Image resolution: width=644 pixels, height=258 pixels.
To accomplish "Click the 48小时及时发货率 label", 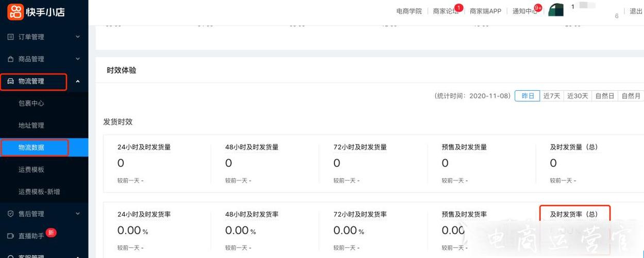I will 252,214.
